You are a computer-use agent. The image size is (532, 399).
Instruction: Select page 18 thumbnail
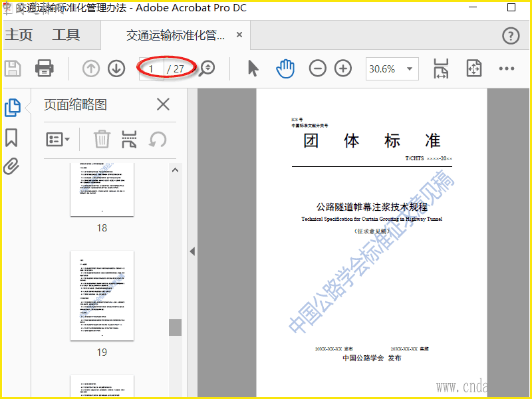[x=102, y=190]
